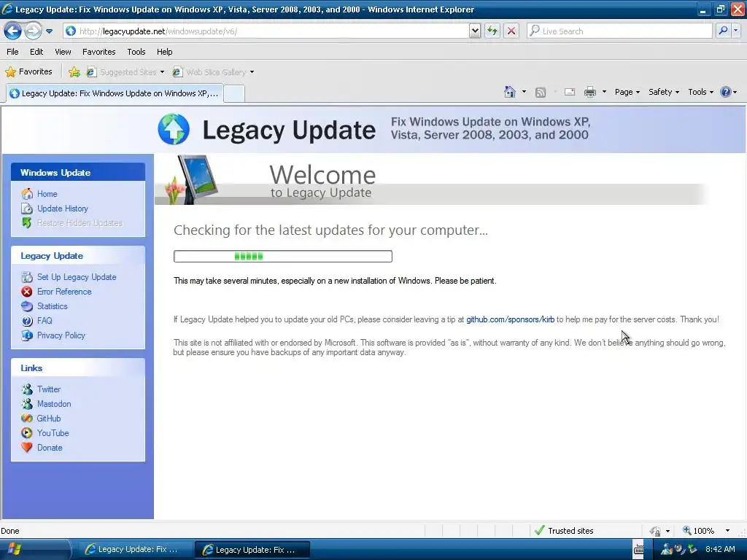
Task: Click the Twitter people icon
Action: 27,389
